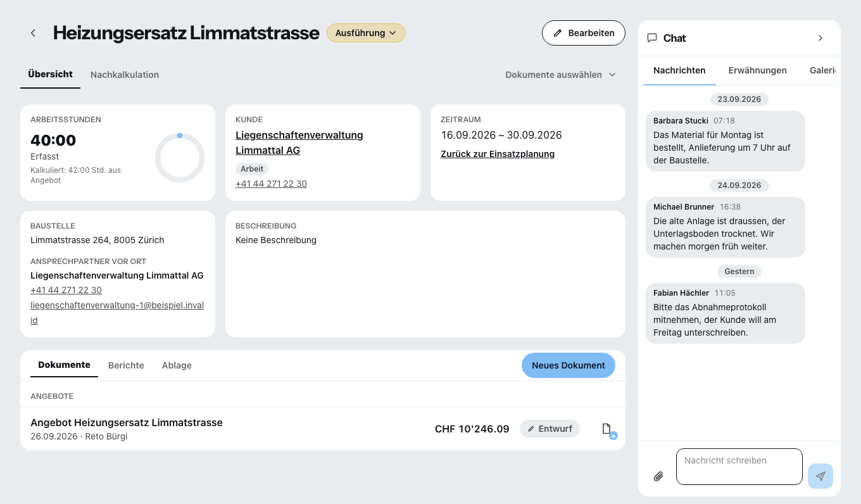Viewport: 861px width, 504px height.
Task: Focus the Nachricht schreiben input field
Action: point(739,467)
